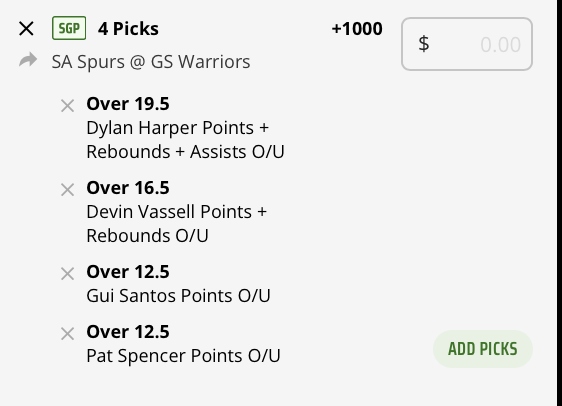Focus the wager amount input field
The image size is (562, 406).
tap(467, 44)
